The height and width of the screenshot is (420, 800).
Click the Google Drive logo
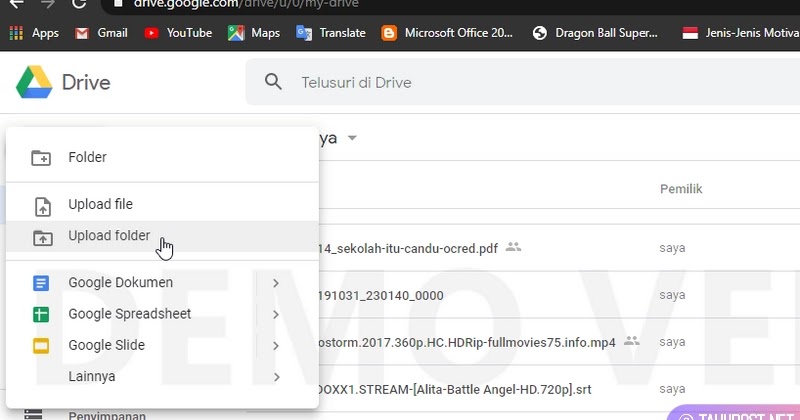click(x=34, y=82)
